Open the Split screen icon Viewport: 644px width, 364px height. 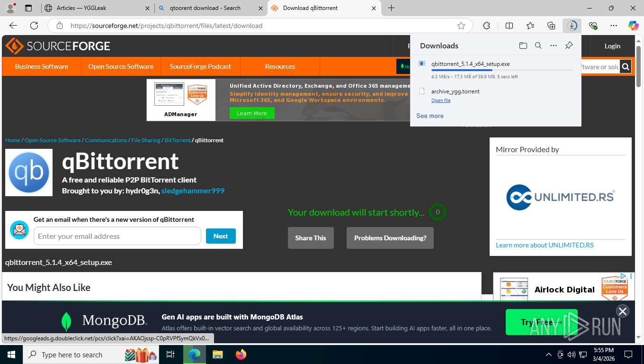pyautogui.click(x=509, y=26)
